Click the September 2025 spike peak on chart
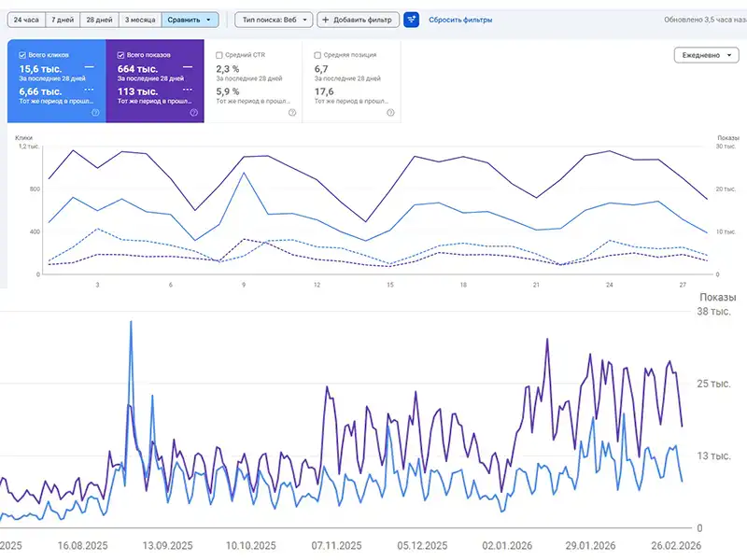The width and height of the screenshot is (747, 560). (130, 323)
